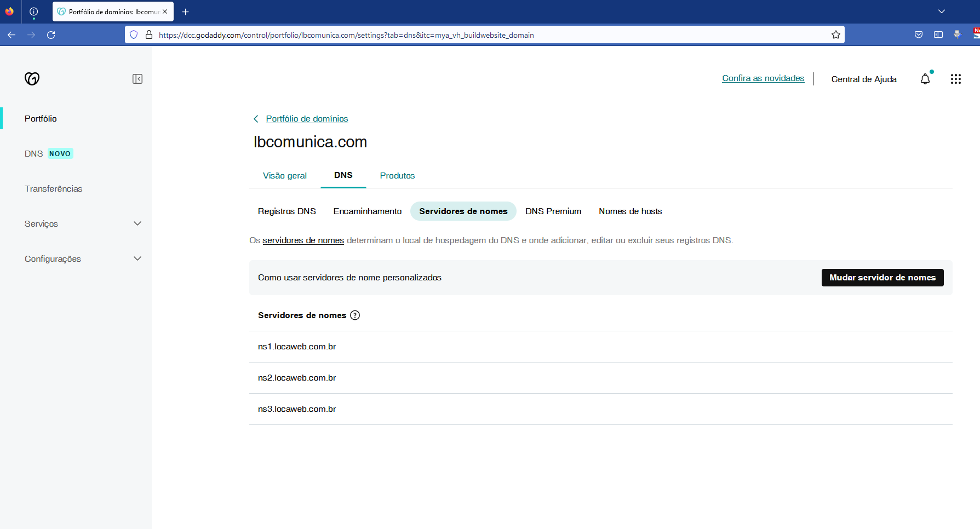Select Portfólio in the sidebar
The width and height of the screenshot is (980, 529).
41,118
